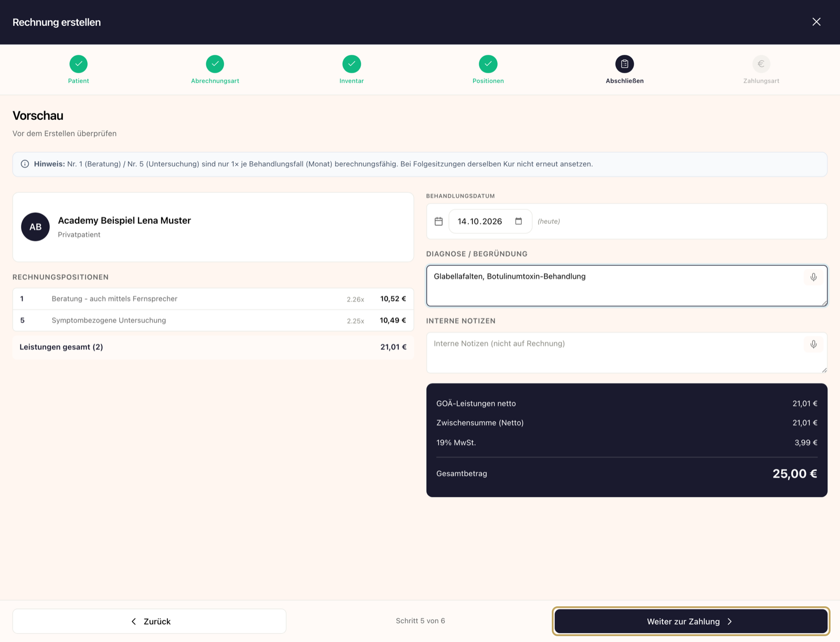The width and height of the screenshot is (840, 642).
Task: Click the Zwischensumme (Netto) line
Action: 627,423
